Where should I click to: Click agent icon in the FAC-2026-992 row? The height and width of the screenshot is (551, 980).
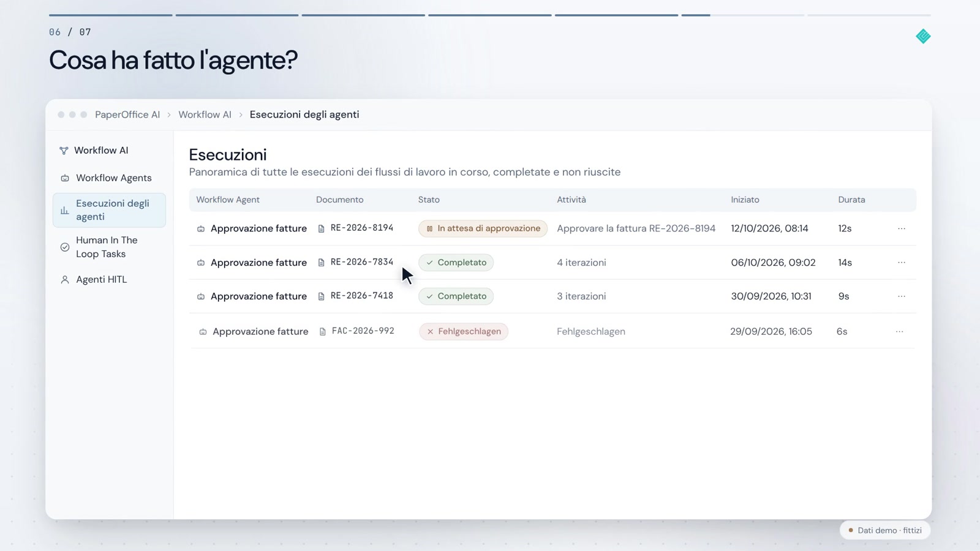pos(203,332)
